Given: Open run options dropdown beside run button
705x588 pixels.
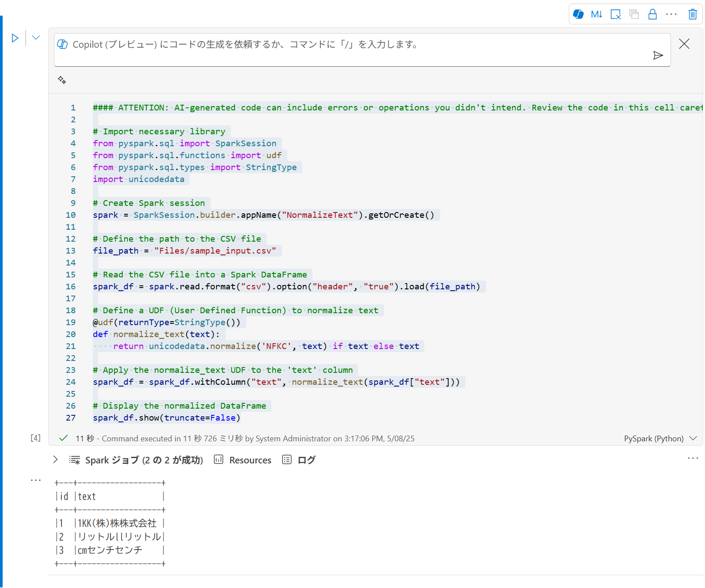Looking at the screenshot, I should point(36,38).
